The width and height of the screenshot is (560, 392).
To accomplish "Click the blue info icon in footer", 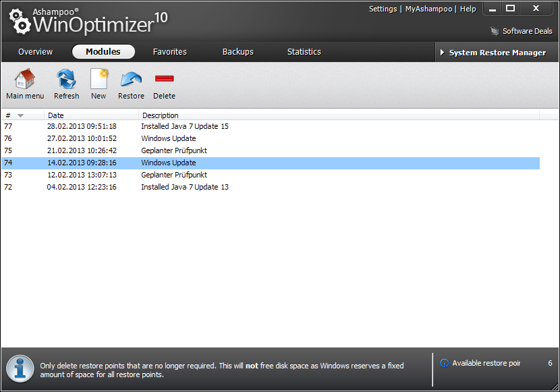I will coord(20,369).
